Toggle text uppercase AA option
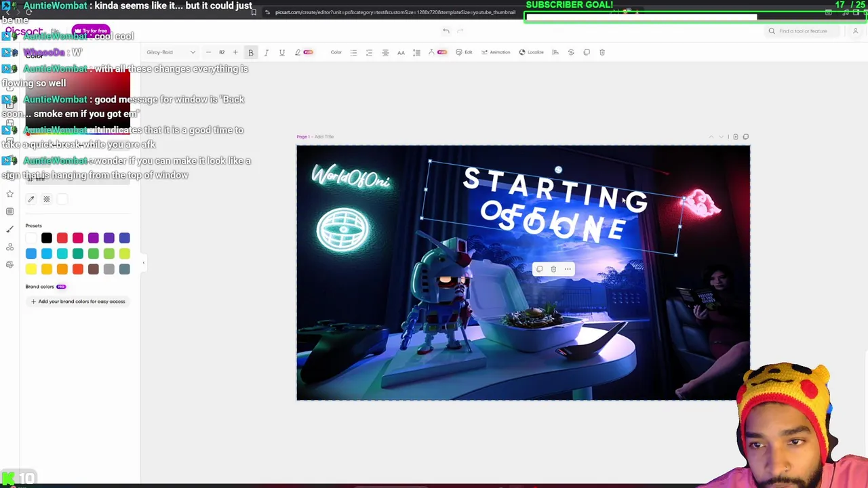The image size is (868, 488). [401, 52]
